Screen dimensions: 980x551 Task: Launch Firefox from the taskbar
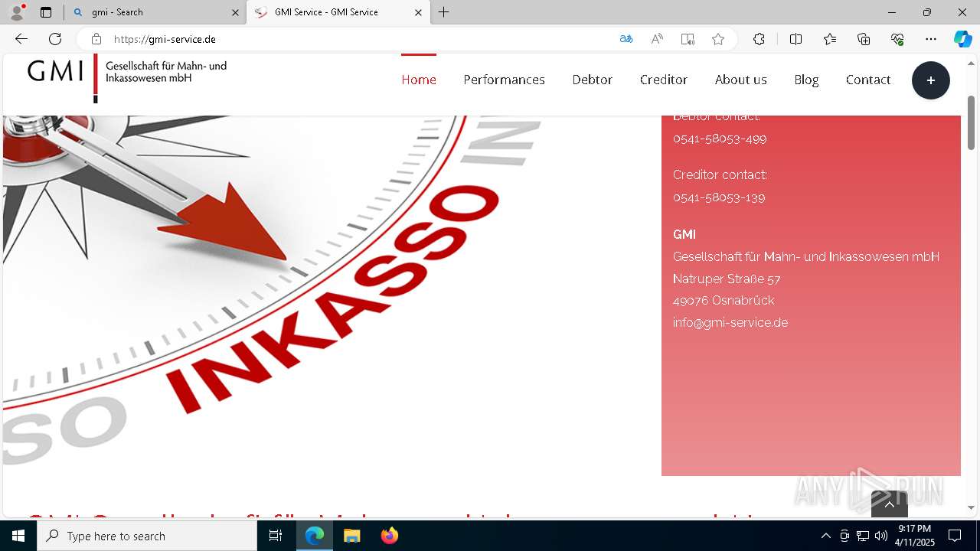(x=390, y=536)
